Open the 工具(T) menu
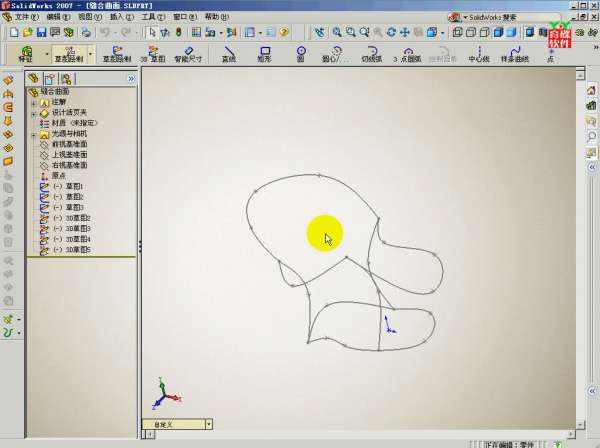Screen dimensions: 600x448 click(x=153, y=17)
